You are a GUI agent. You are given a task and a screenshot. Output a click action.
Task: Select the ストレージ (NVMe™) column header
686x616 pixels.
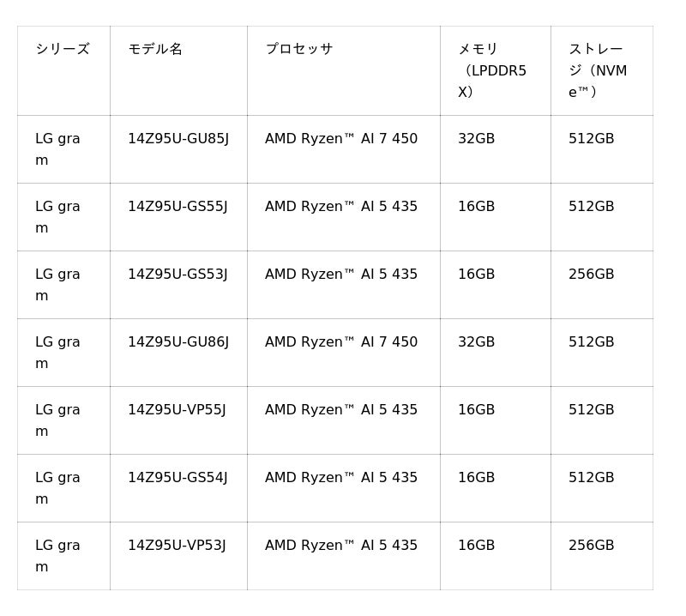coord(598,70)
